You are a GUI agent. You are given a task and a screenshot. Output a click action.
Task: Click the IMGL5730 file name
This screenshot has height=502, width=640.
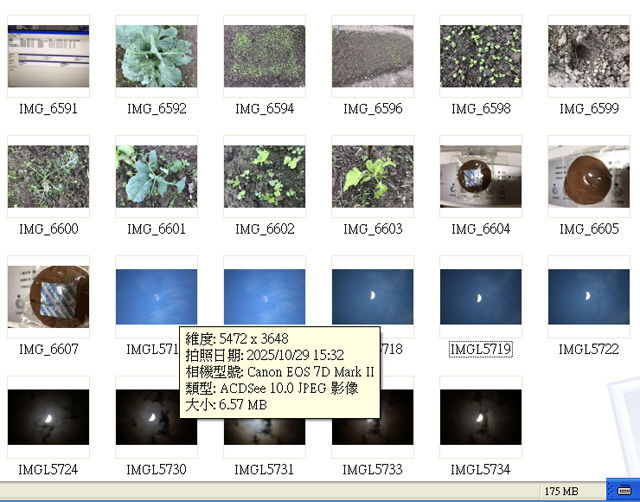(x=156, y=469)
